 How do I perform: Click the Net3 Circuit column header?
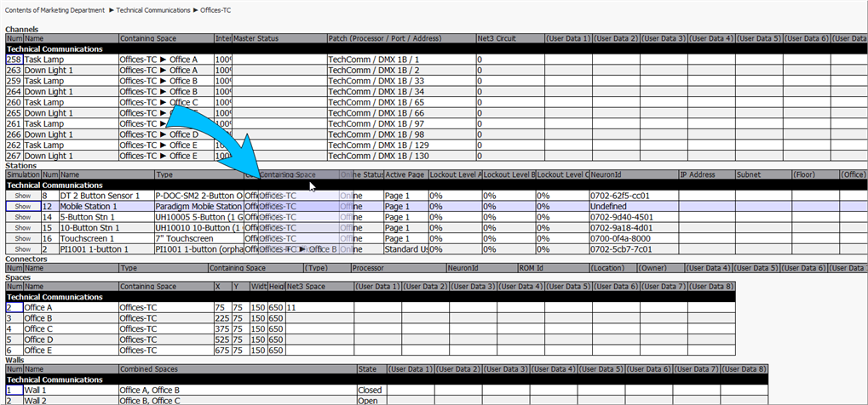click(509, 39)
